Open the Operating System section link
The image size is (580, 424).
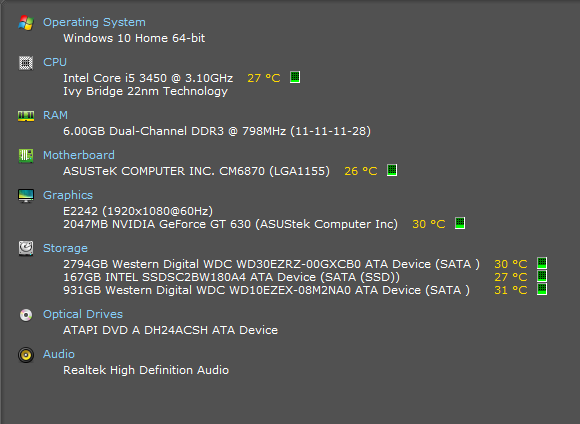(94, 22)
